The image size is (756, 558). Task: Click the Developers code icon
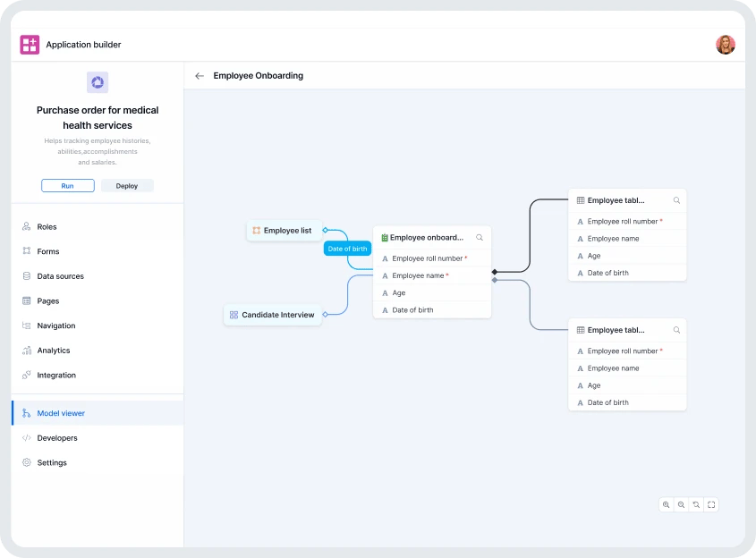27,437
